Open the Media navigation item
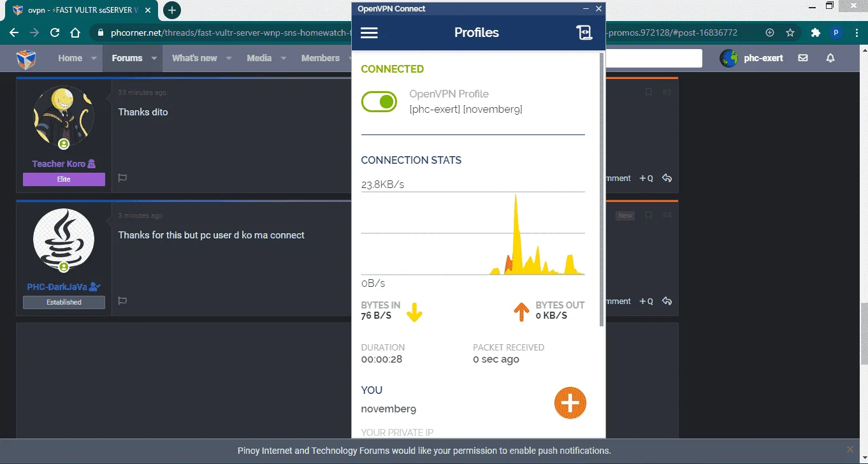This screenshot has width=868, height=464. click(x=259, y=58)
